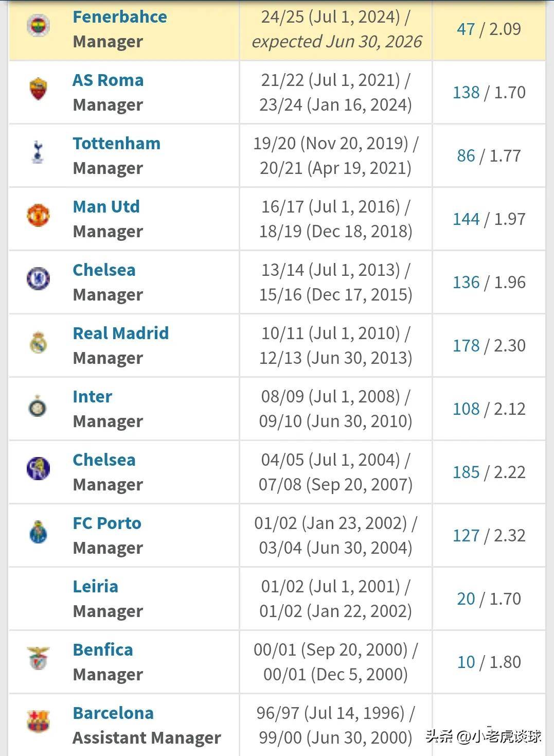Viewport: 554px width, 756px height.
Task: Open the 47 matches link for Fenerbahce
Action: [x=466, y=29]
